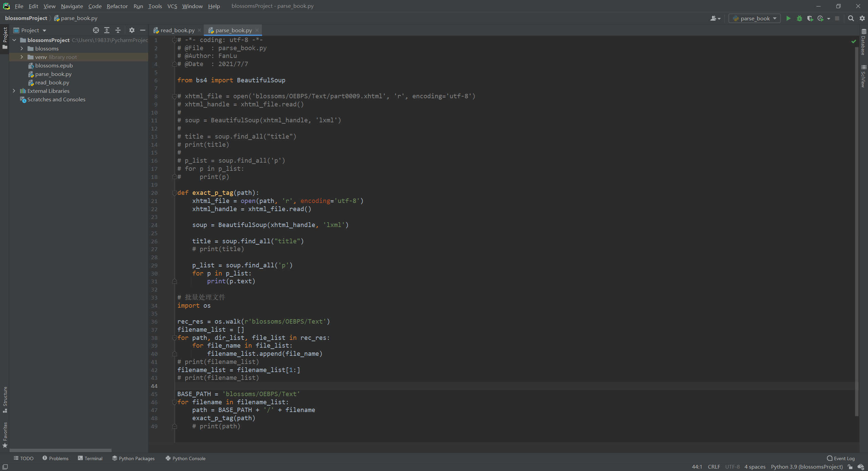This screenshot has width=868, height=471.
Task: Run parse_book with coverage
Action: coord(810,19)
